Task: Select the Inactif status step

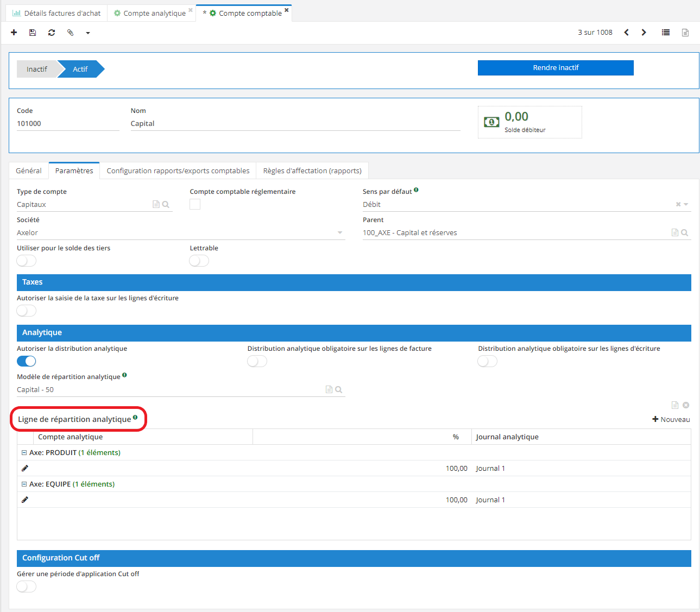Action: pyautogui.click(x=37, y=69)
